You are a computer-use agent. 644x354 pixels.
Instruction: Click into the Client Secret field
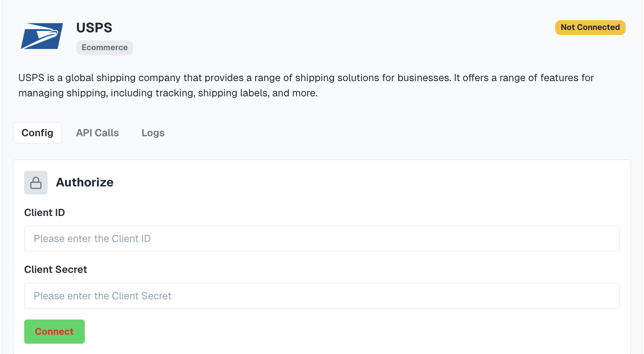(x=322, y=296)
